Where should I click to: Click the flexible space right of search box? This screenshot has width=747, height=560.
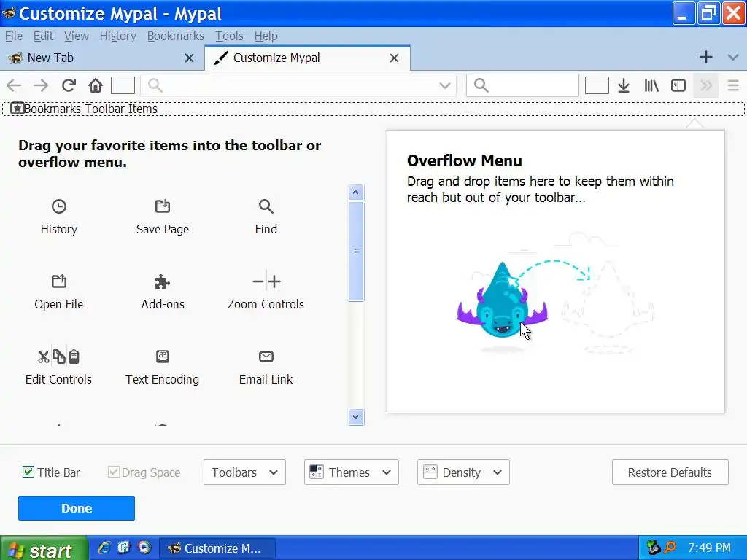(x=597, y=86)
